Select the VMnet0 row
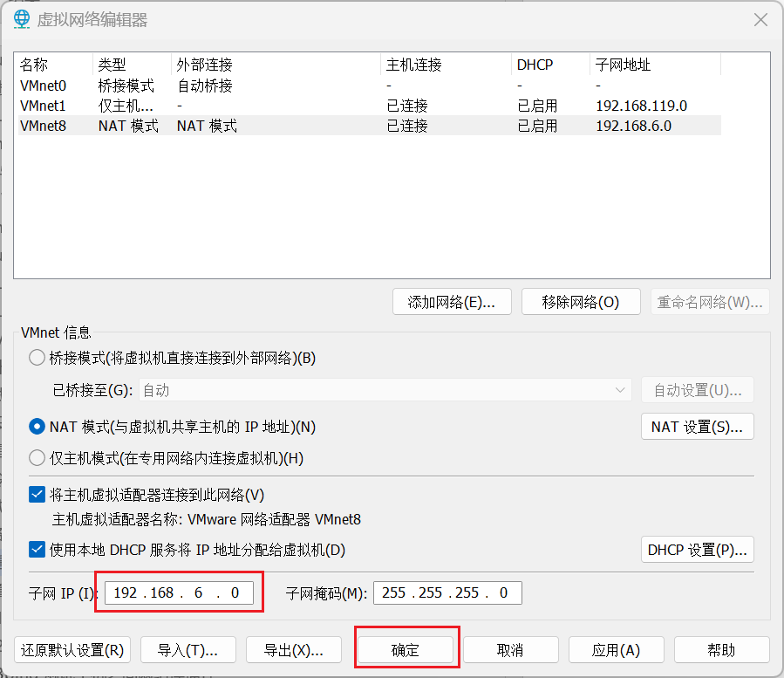Image resolution: width=784 pixels, height=678 pixels. pyautogui.click(x=370, y=86)
